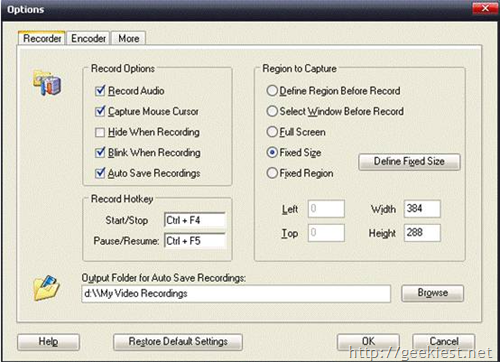
Task: Click the Width field showing 384
Action: (422, 209)
